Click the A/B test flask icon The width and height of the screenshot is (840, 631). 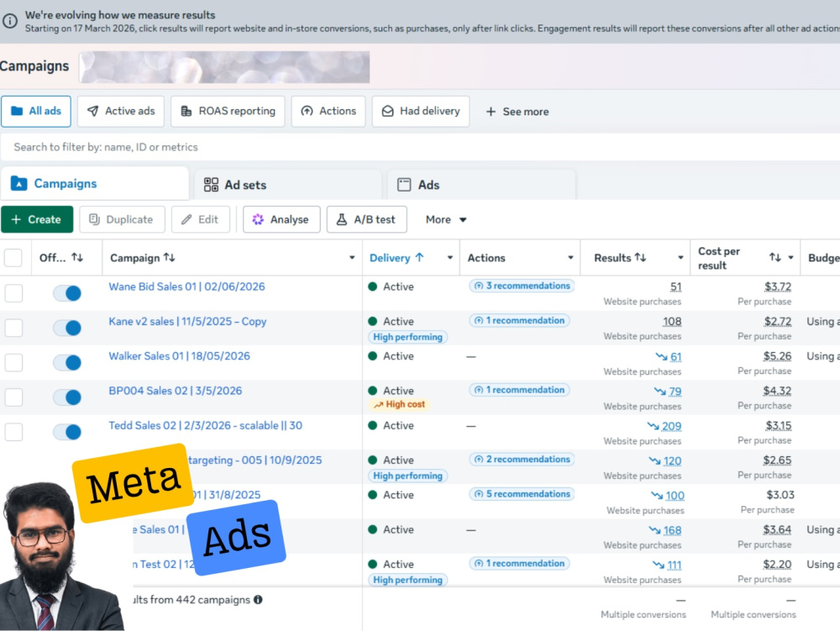pyautogui.click(x=341, y=219)
